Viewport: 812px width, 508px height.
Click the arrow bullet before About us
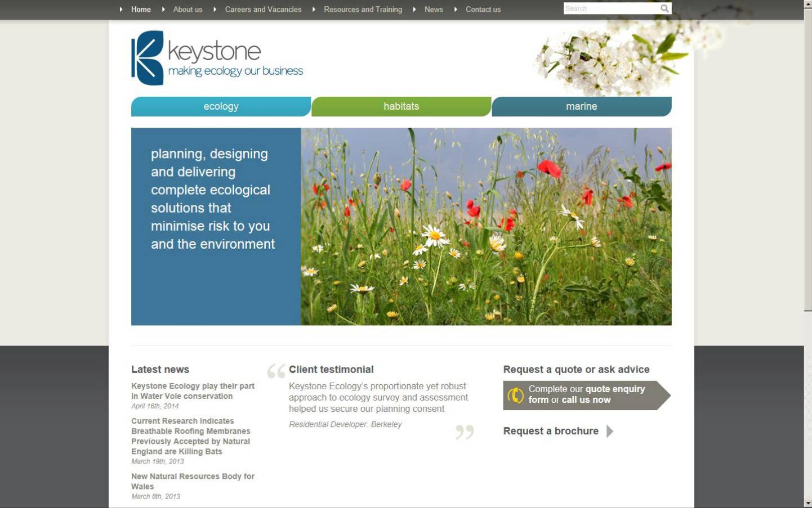click(163, 9)
